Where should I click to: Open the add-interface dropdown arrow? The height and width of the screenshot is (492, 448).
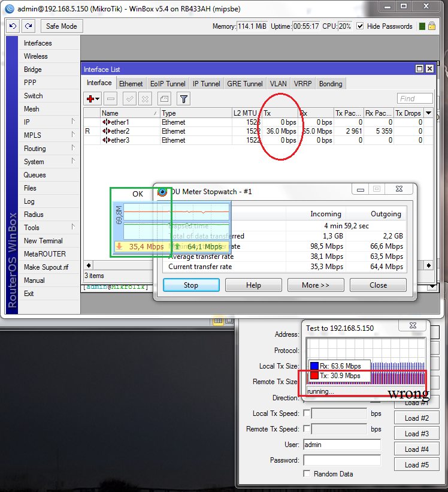coord(98,99)
